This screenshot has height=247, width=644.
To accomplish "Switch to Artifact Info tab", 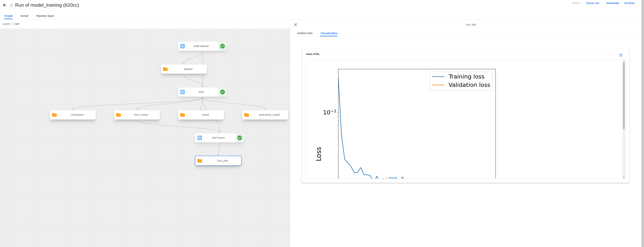I will click(305, 33).
